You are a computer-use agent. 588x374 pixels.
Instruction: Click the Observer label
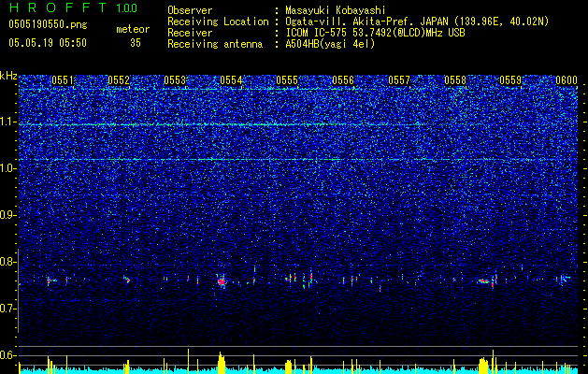(190, 10)
